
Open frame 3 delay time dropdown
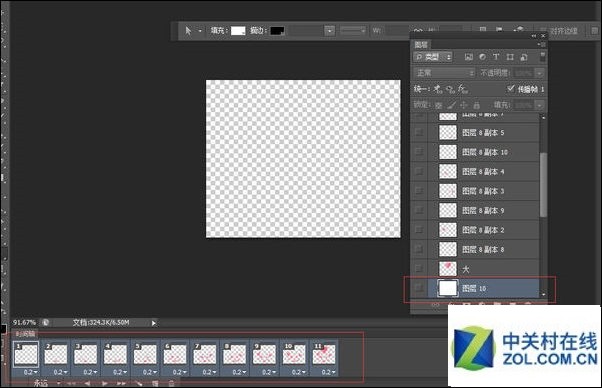click(90, 372)
